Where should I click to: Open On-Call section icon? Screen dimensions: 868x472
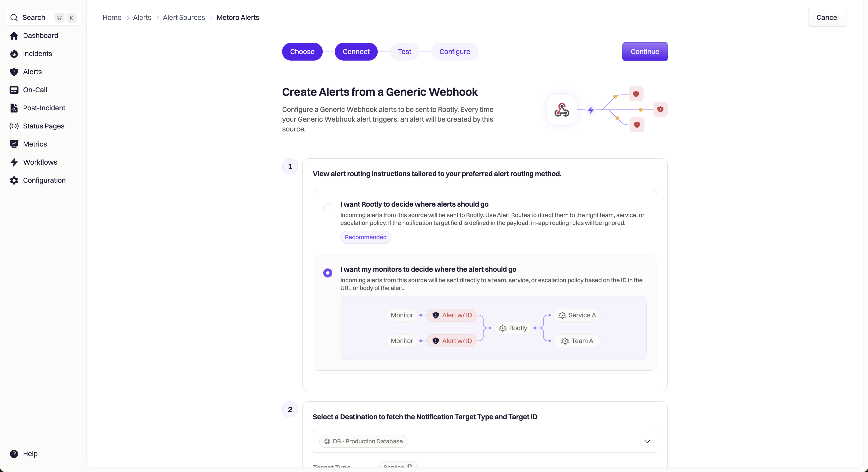(14, 90)
